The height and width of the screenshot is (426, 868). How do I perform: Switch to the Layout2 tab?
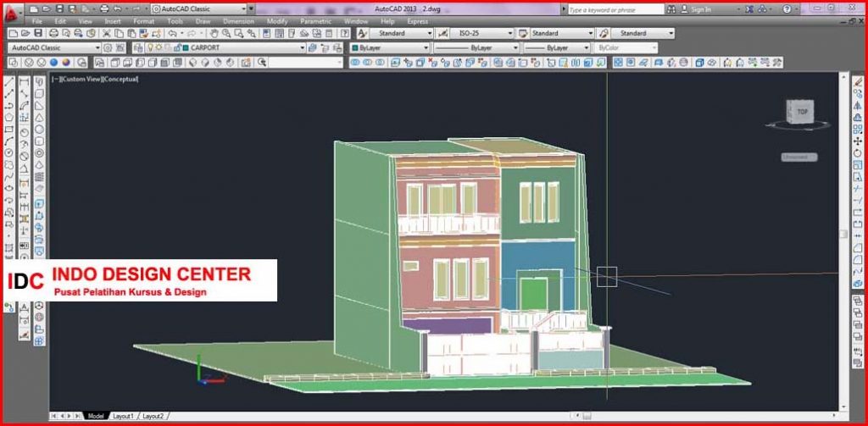point(153,416)
